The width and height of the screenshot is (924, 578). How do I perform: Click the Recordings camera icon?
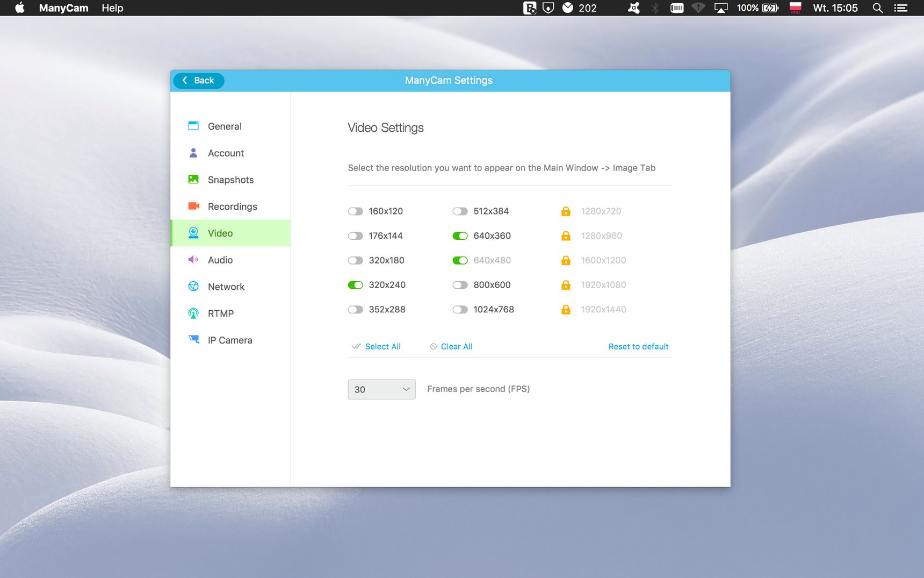[194, 206]
